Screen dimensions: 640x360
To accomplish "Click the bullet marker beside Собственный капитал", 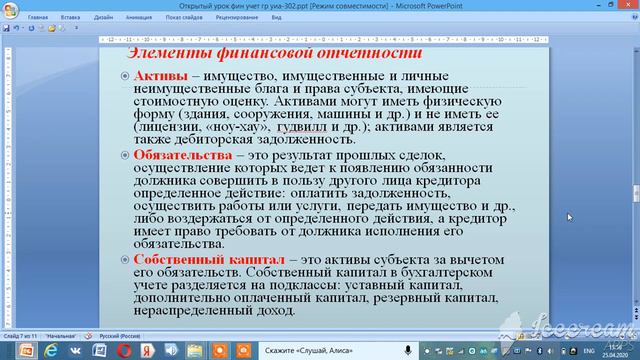I will pyautogui.click(x=125, y=260).
